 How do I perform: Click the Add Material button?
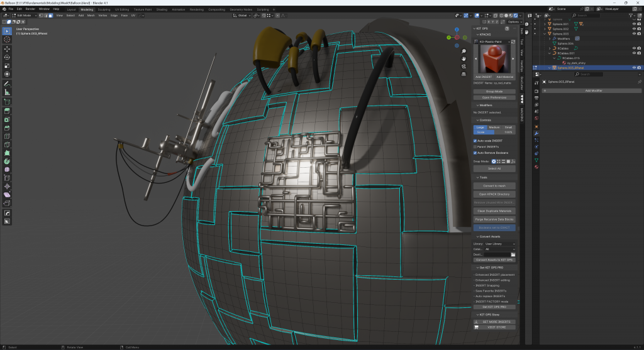505,77
